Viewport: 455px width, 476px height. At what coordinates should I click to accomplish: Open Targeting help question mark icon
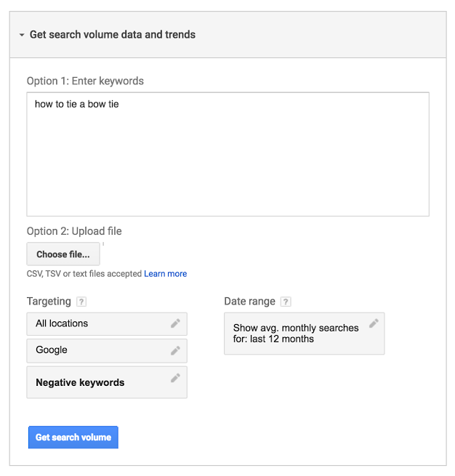point(81,302)
